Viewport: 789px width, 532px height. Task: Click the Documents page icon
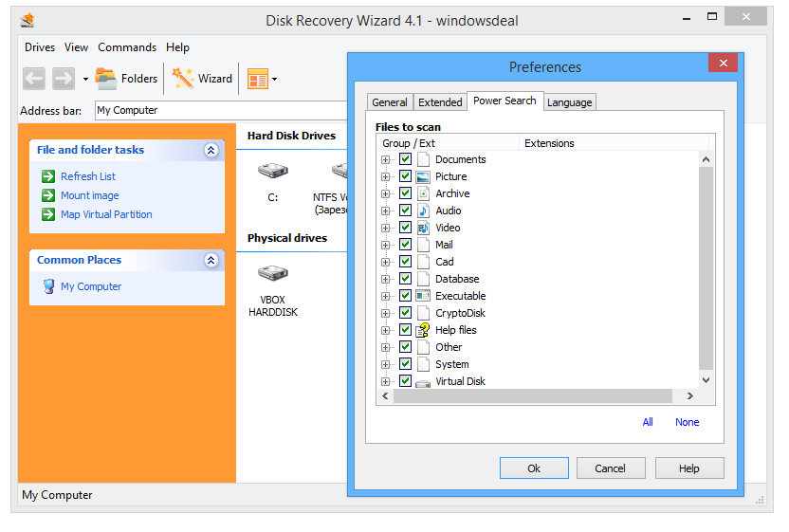pos(423,159)
